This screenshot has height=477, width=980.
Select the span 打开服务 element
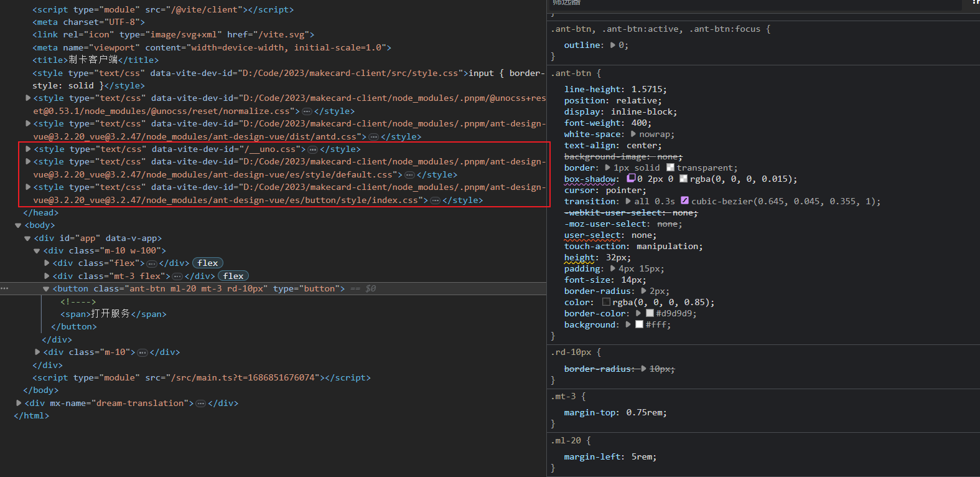point(113,314)
